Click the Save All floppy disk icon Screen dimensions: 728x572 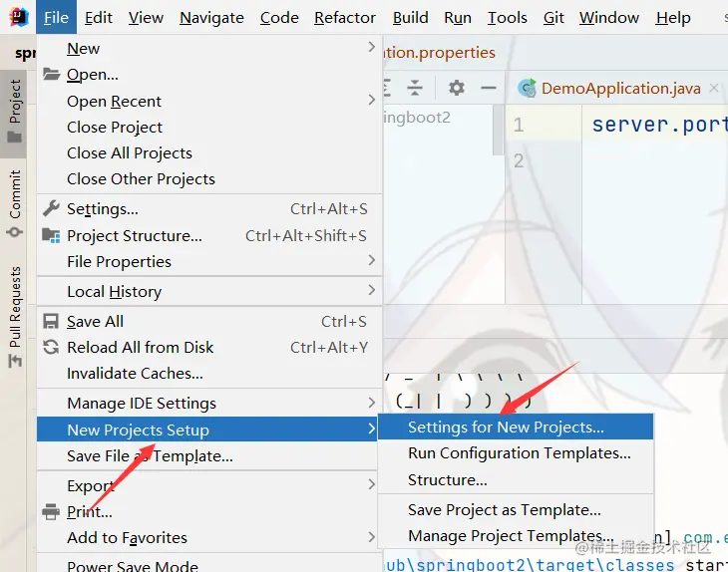pyautogui.click(x=51, y=321)
